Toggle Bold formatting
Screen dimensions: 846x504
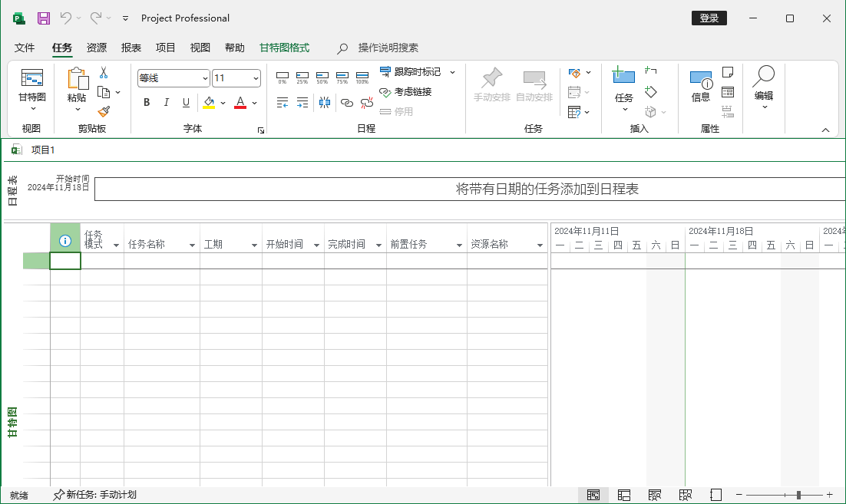pyautogui.click(x=147, y=103)
